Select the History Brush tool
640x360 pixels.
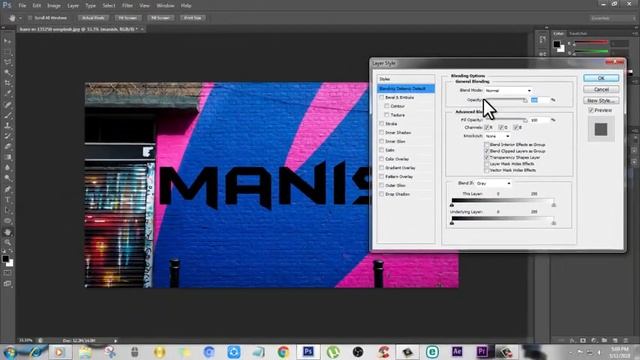click(x=7, y=136)
